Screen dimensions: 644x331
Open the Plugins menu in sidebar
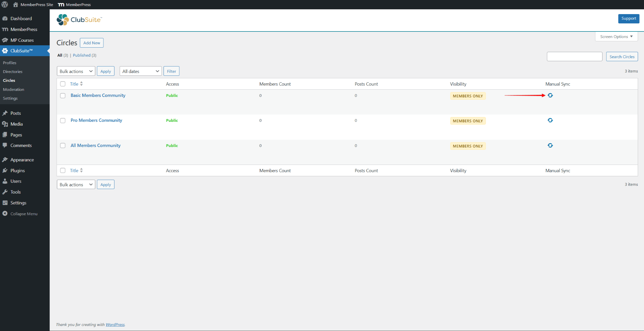17,170
